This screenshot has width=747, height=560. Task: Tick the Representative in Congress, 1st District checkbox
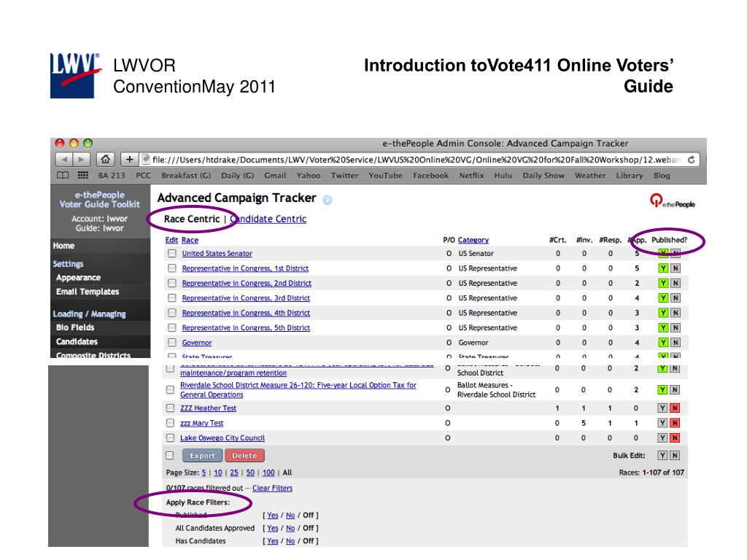pyautogui.click(x=172, y=268)
